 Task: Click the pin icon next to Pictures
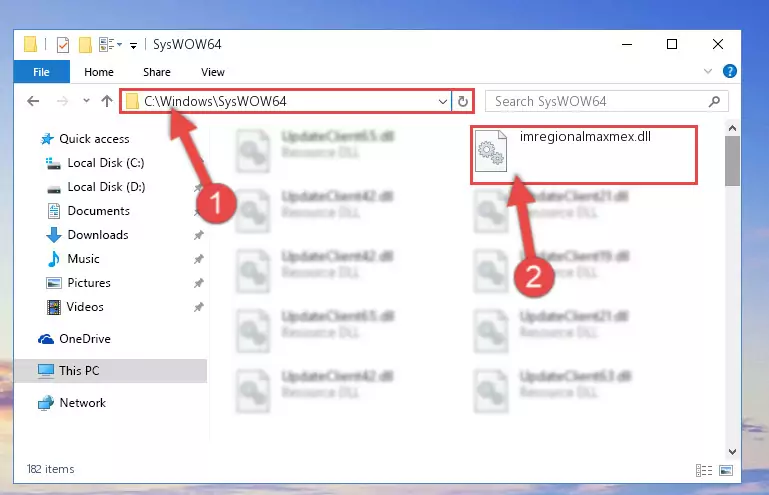[x=199, y=283]
